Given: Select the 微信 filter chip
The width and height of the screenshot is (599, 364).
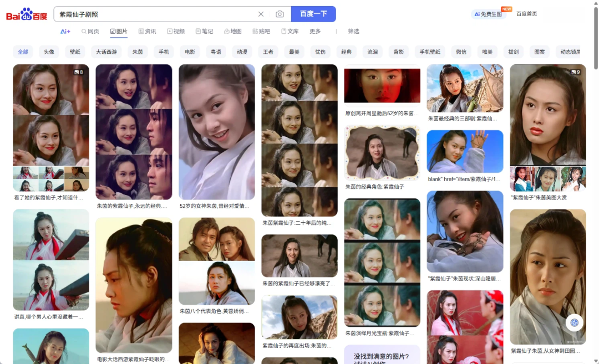Looking at the screenshot, I should (461, 52).
